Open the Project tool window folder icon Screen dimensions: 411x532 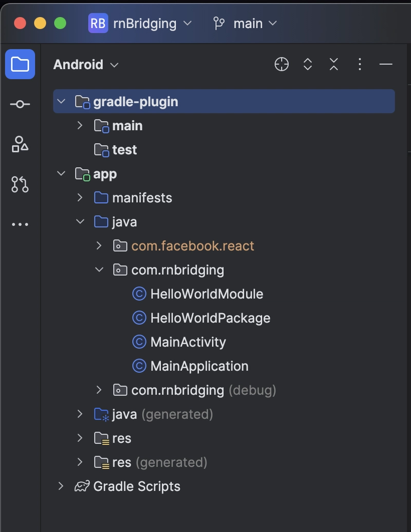(20, 64)
